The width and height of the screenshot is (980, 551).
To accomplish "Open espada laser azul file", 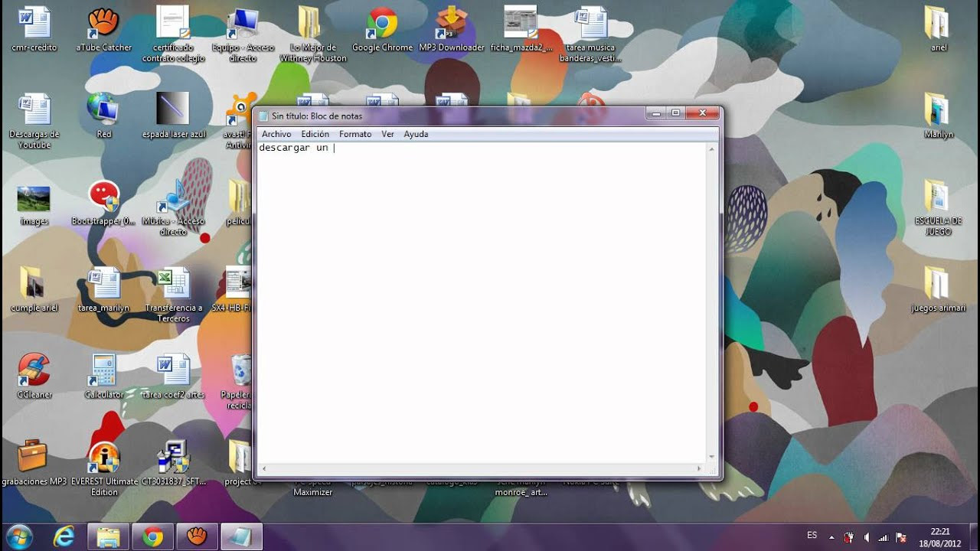I will coord(173,109).
